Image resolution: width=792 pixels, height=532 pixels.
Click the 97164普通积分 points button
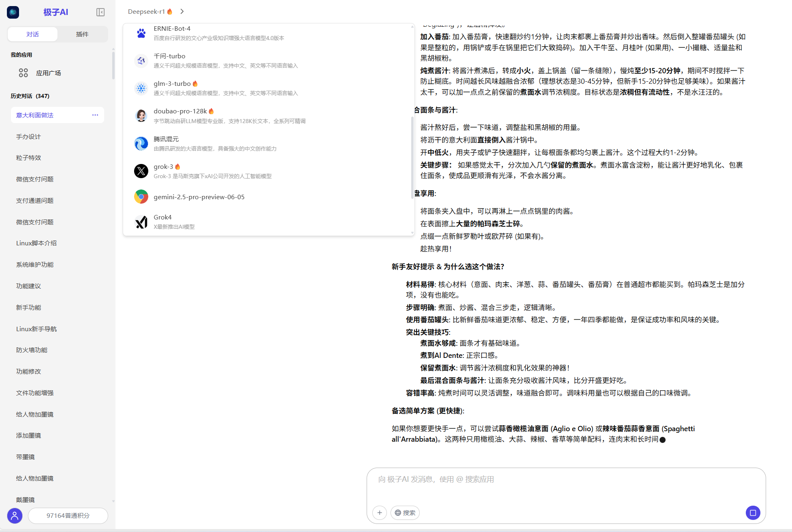pyautogui.click(x=68, y=515)
